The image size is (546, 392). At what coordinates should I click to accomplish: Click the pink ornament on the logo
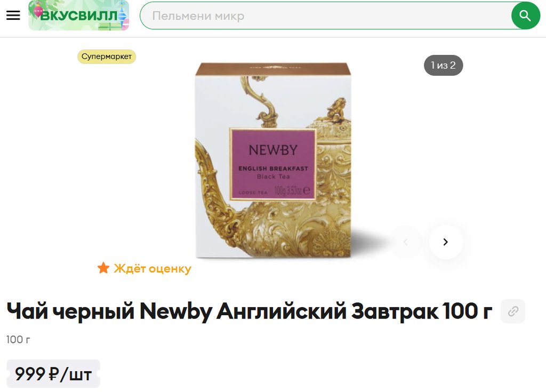click(x=37, y=12)
